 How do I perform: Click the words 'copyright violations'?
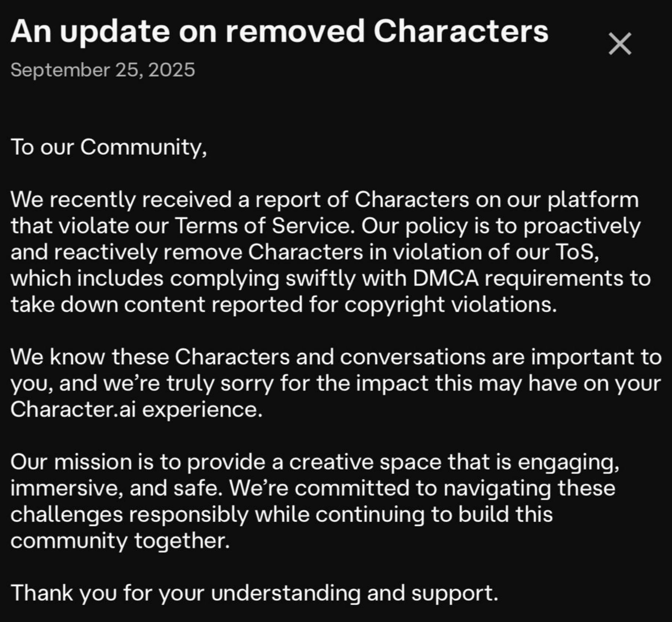[450, 305]
